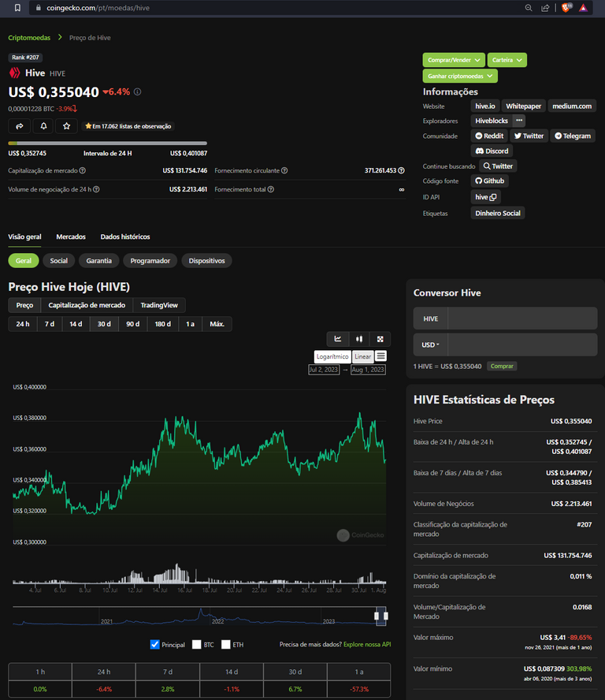Click the Hive logo icon
Image resolution: width=605 pixels, height=700 pixels.
15,73
